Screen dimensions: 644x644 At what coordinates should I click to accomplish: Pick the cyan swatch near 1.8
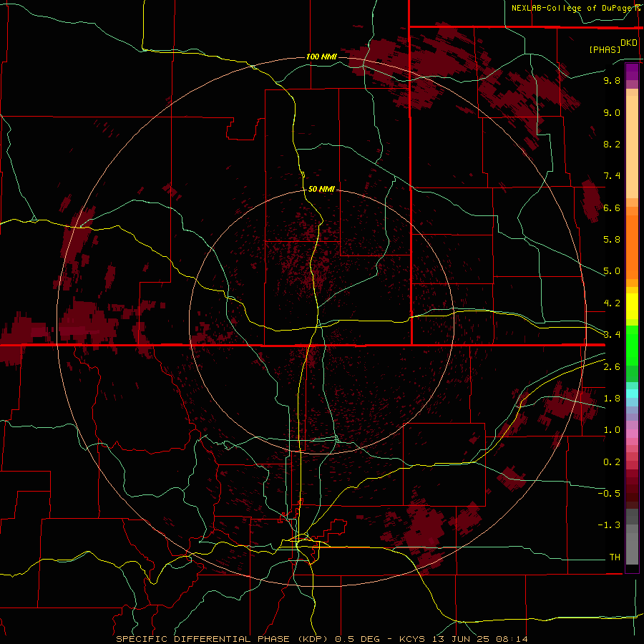coord(632,394)
